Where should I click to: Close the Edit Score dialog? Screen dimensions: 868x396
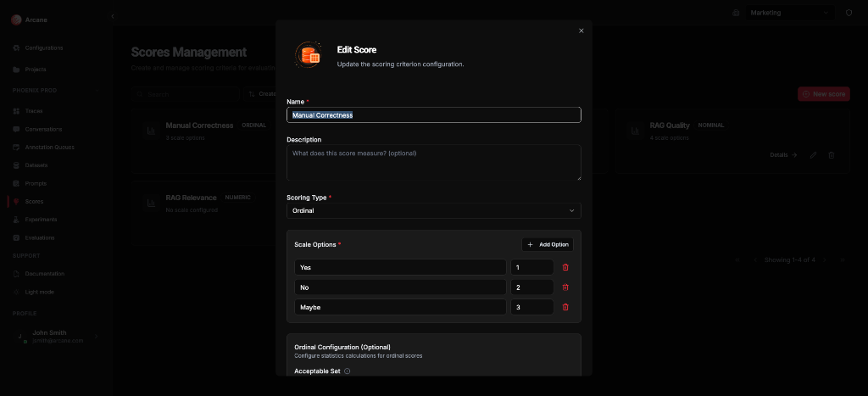click(x=581, y=31)
